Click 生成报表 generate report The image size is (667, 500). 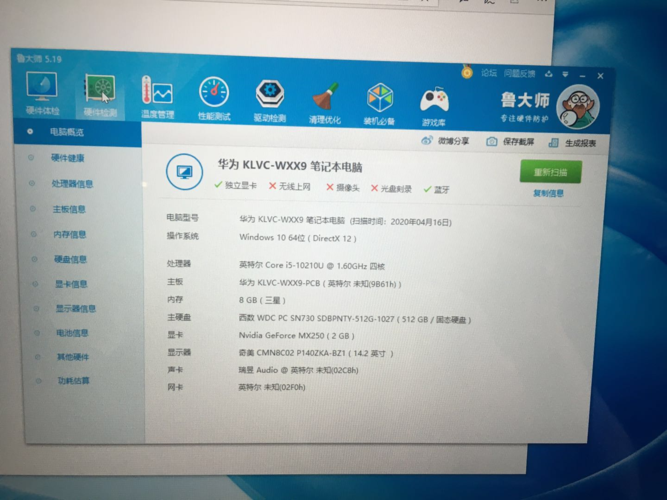pyautogui.click(x=573, y=143)
